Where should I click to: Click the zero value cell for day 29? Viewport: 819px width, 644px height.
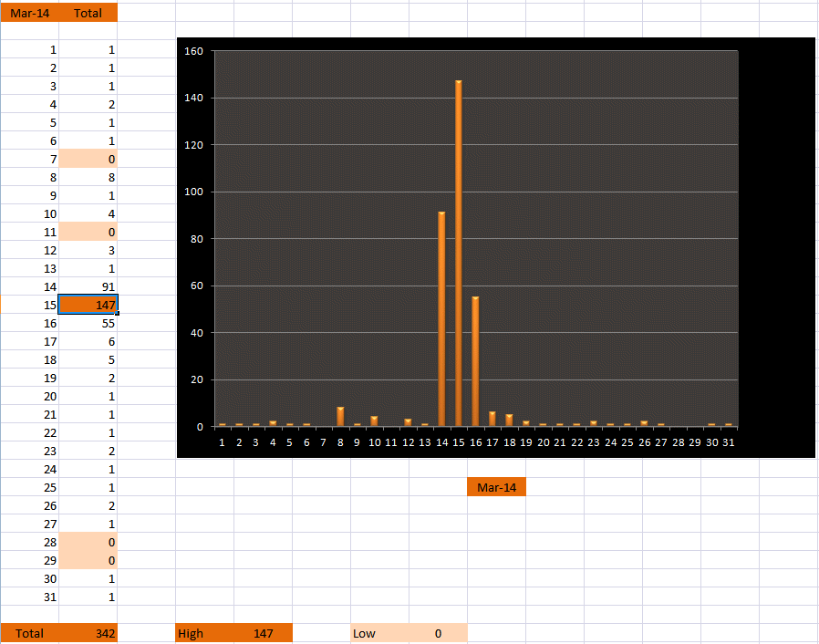tap(88, 560)
